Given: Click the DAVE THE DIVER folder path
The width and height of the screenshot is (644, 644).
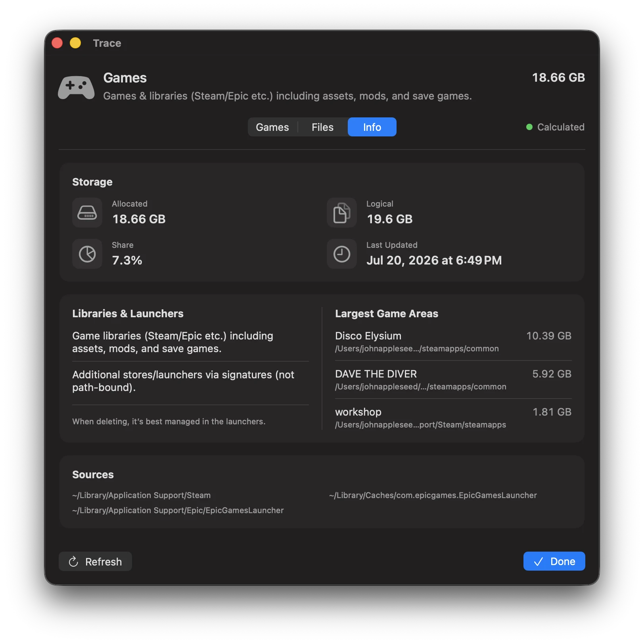Looking at the screenshot, I should [421, 387].
